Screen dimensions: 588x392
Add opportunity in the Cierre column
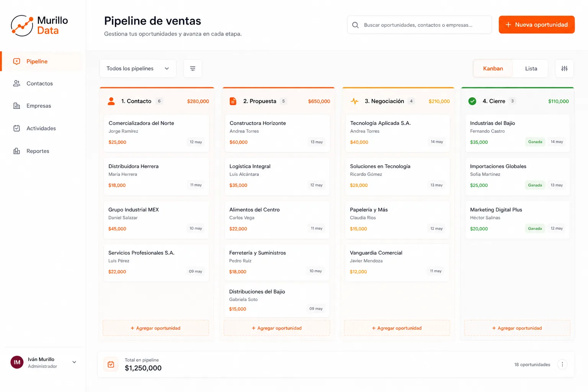517,328
